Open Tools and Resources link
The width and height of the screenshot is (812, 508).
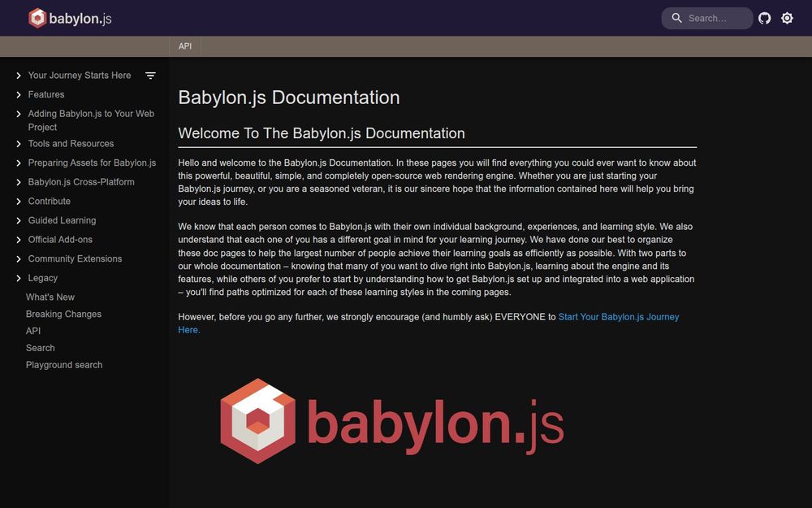(71, 144)
